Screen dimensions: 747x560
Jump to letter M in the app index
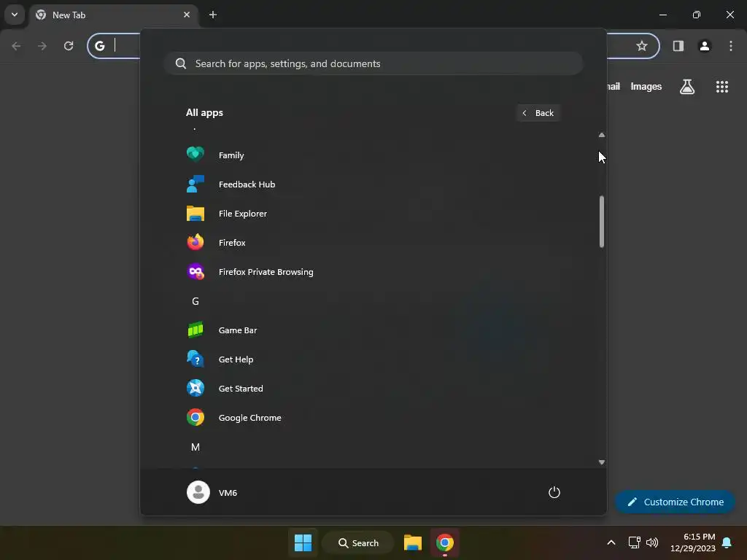coord(196,447)
